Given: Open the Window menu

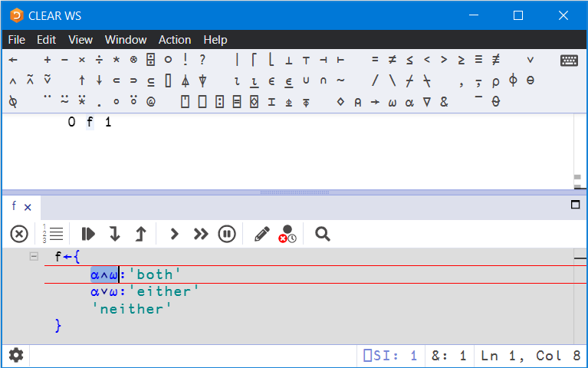Looking at the screenshot, I should (x=126, y=40).
